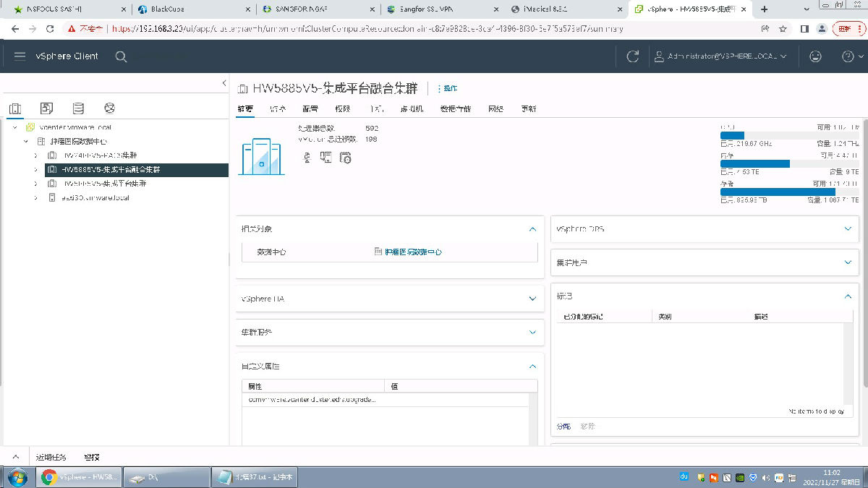The height and width of the screenshot is (488, 868).
Task: Expand the HW5885V5-集成平台融合集群 tree node
Action: pos(36,169)
